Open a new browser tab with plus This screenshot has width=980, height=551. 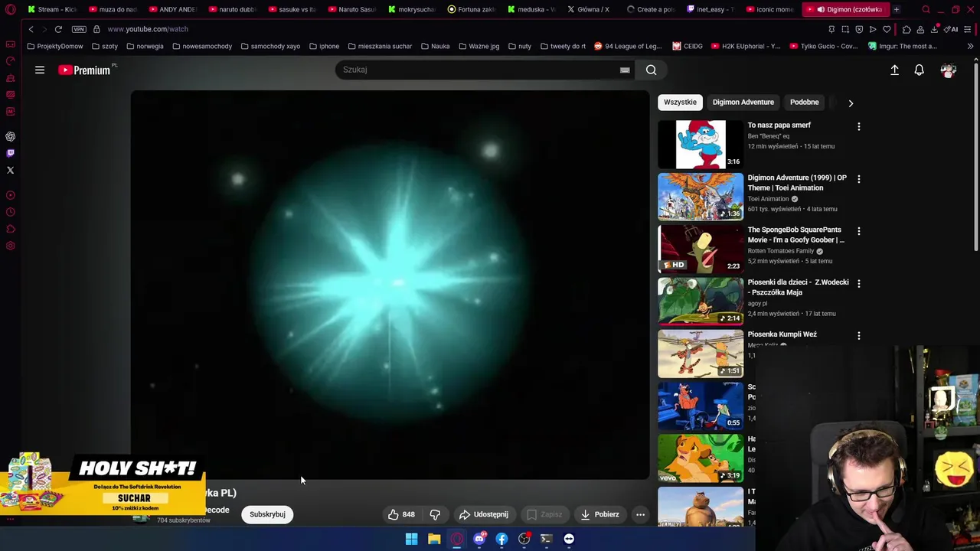coord(897,9)
